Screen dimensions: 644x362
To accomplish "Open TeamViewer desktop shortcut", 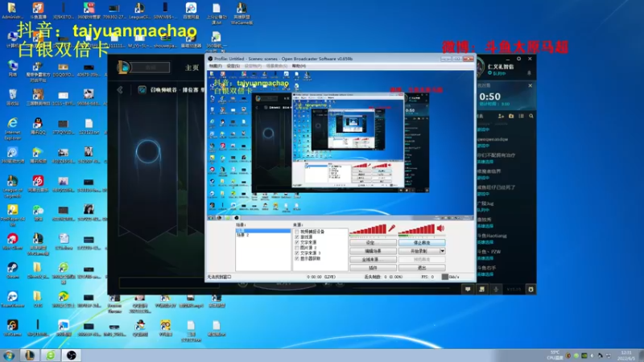I will click(12, 299).
